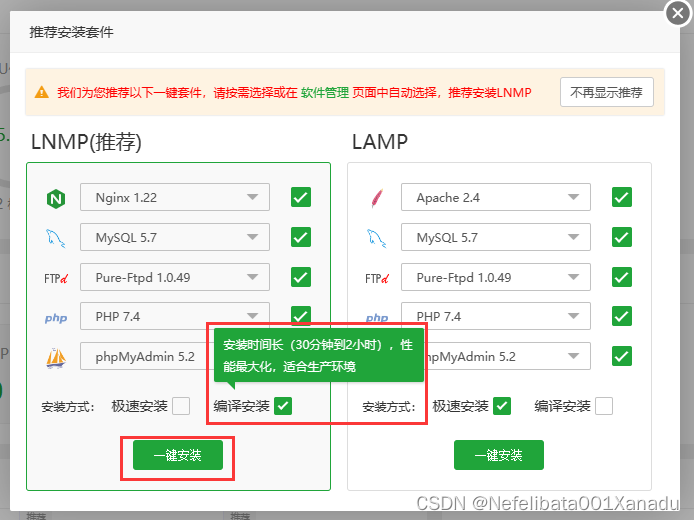Click the 推荐安装套件 dialog title
The image size is (694, 520).
(71, 32)
